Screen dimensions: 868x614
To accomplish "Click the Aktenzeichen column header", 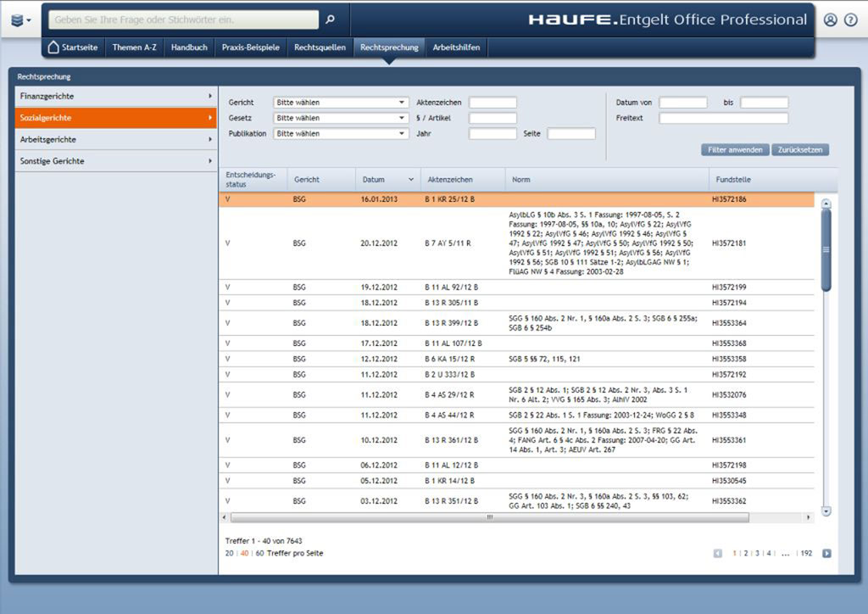I will pyautogui.click(x=464, y=180).
